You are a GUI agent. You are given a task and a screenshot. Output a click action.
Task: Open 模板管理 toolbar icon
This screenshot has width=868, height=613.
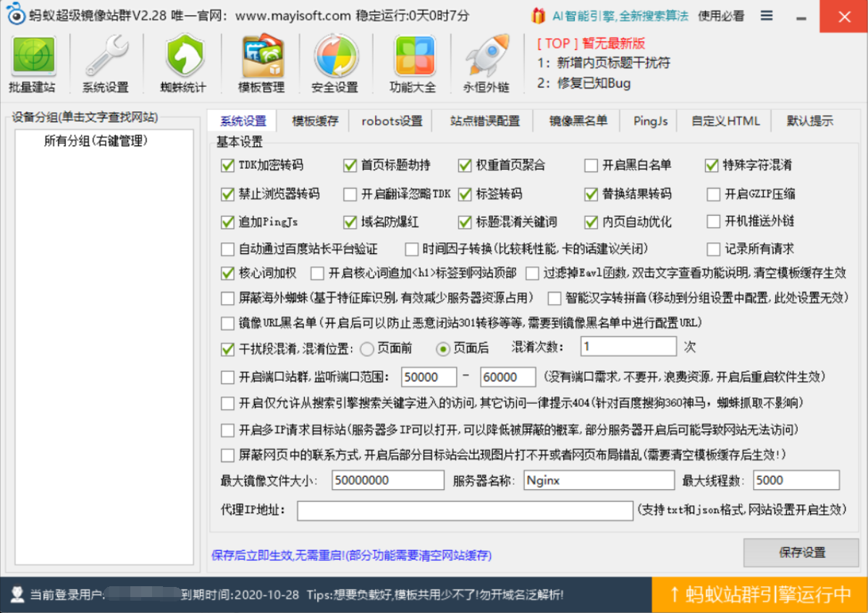(x=261, y=58)
